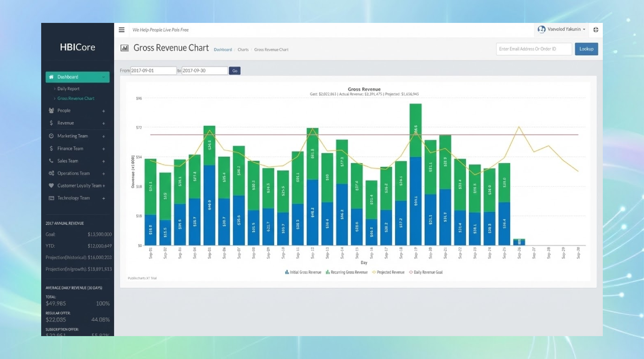Select Technology Team menu item
The height and width of the screenshot is (359, 644).
click(x=73, y=198)
